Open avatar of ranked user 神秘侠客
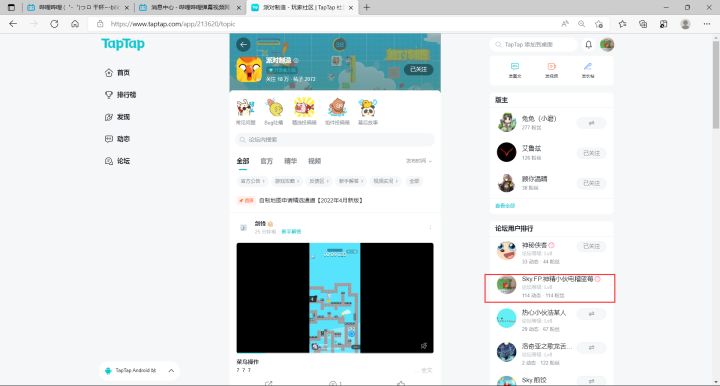Viewport: 720px width, 386px height. click(506, 251)
